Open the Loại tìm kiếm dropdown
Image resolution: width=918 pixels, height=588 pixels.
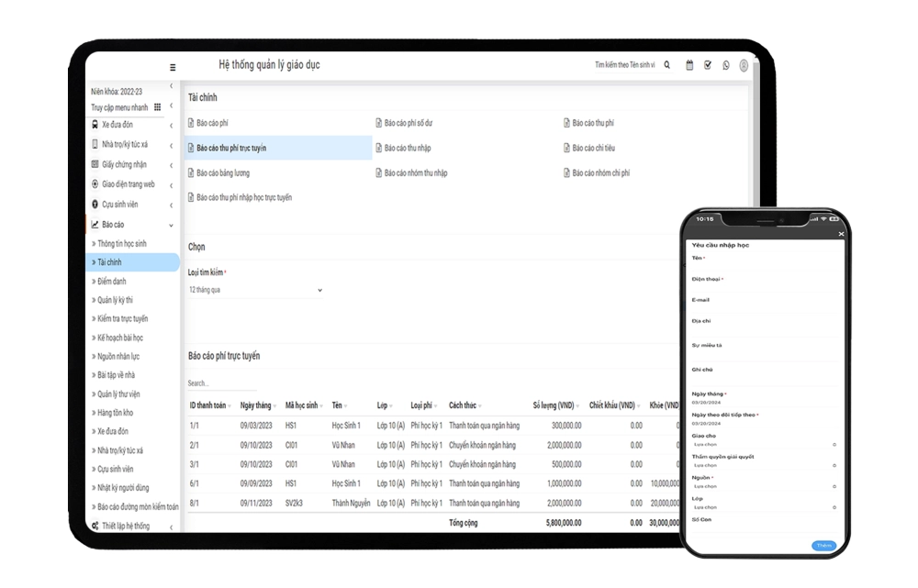pyautogui.click(x=255, y=290)
